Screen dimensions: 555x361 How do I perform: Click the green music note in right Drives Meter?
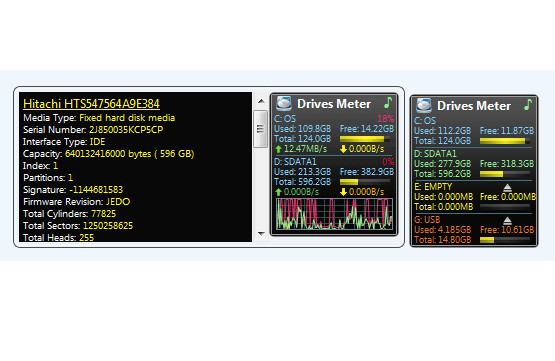click(x=528, y=105)
